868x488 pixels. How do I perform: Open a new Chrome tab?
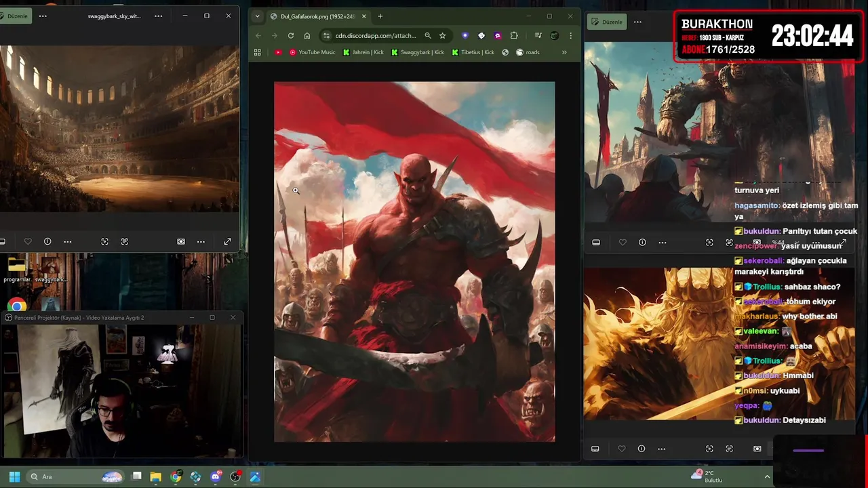(380, 16)
